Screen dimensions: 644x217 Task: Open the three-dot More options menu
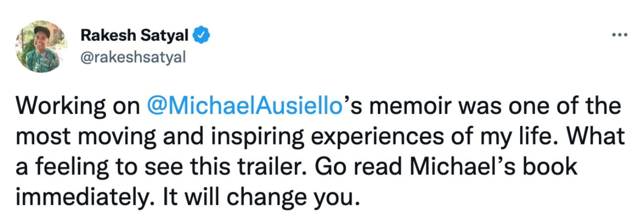click(620, 35)
